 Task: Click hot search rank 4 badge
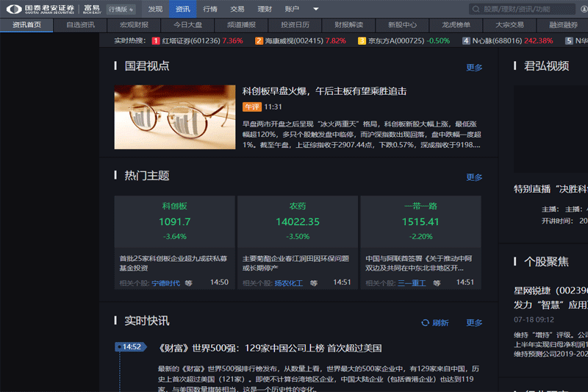[466, 41]
